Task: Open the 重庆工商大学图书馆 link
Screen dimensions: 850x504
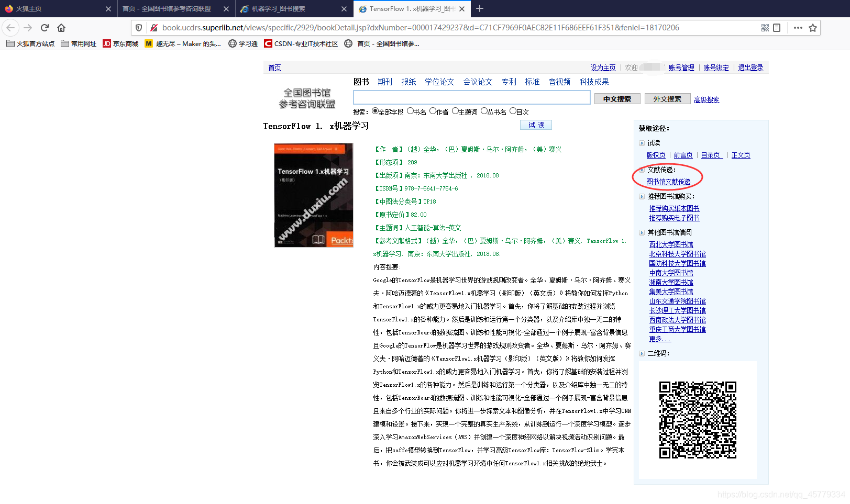Action: point(677,329)
